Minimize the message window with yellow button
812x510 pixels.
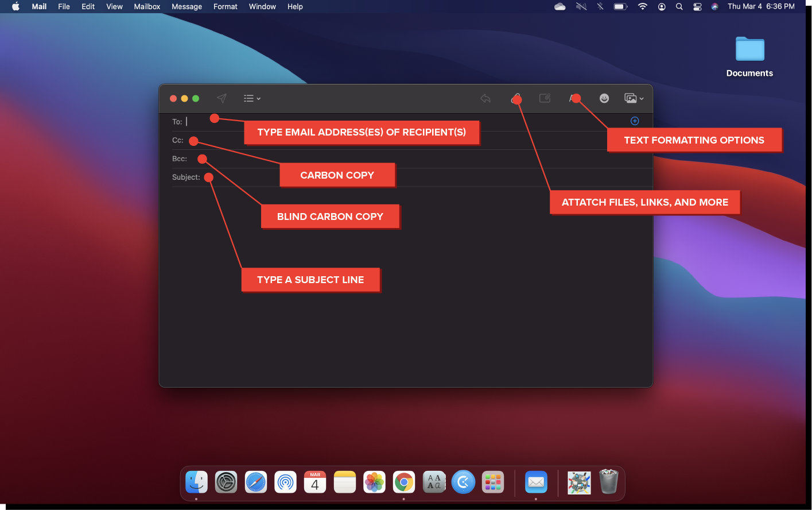(x=184, y=98)
